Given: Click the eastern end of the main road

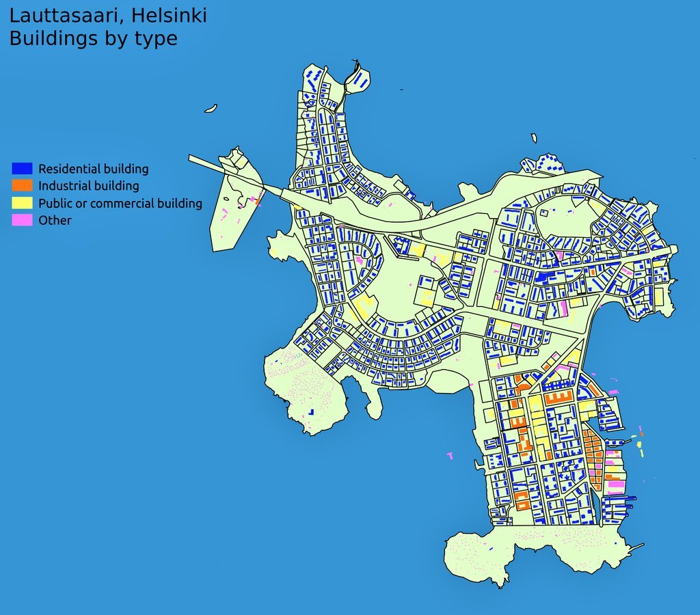Looking at the screenshot, I should click(x=672, y=250).
